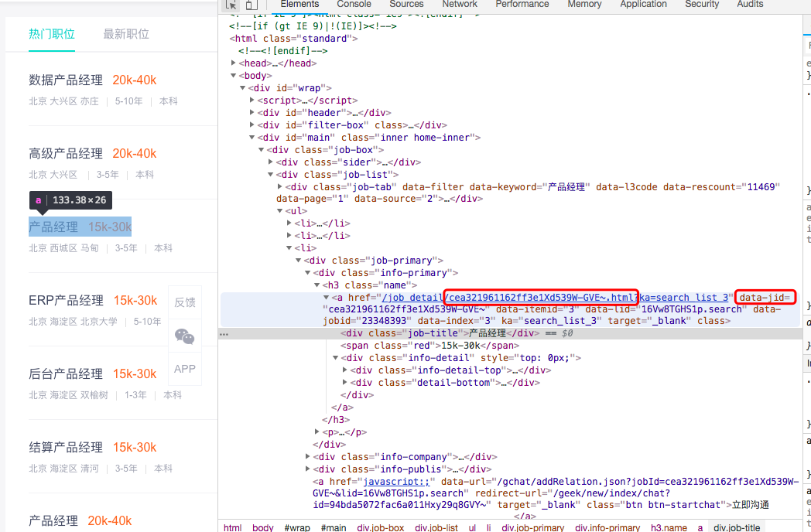Collapse the div class="job-box" node

(262, 150)
